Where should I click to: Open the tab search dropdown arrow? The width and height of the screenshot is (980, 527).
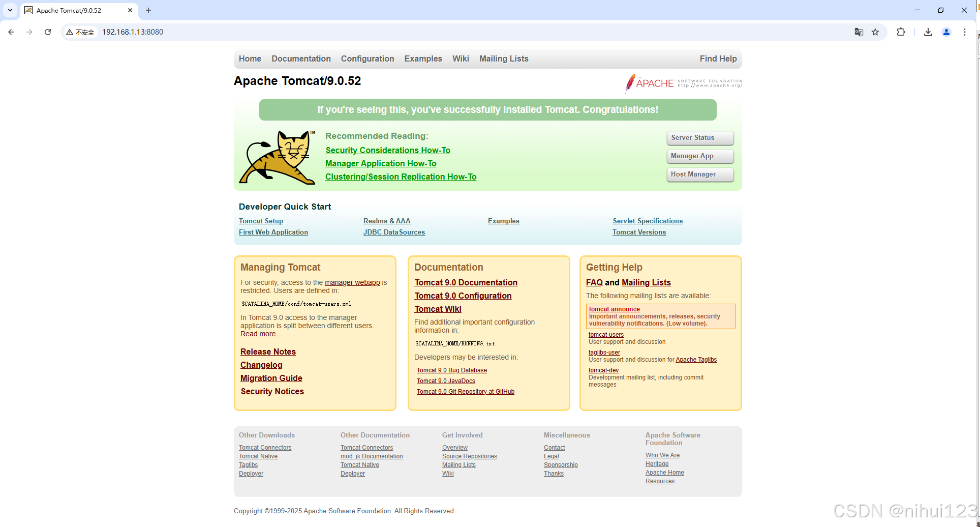tap(10, 10)
